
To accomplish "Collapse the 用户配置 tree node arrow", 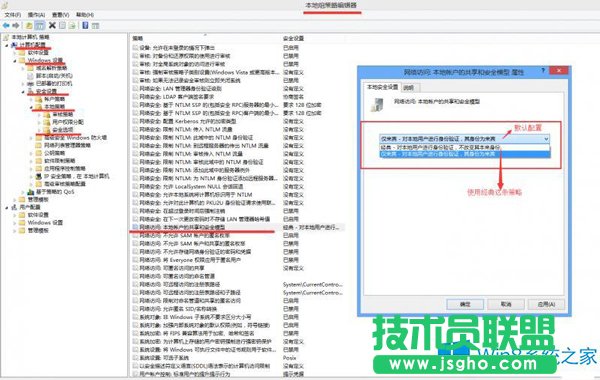I will [7, 207].
